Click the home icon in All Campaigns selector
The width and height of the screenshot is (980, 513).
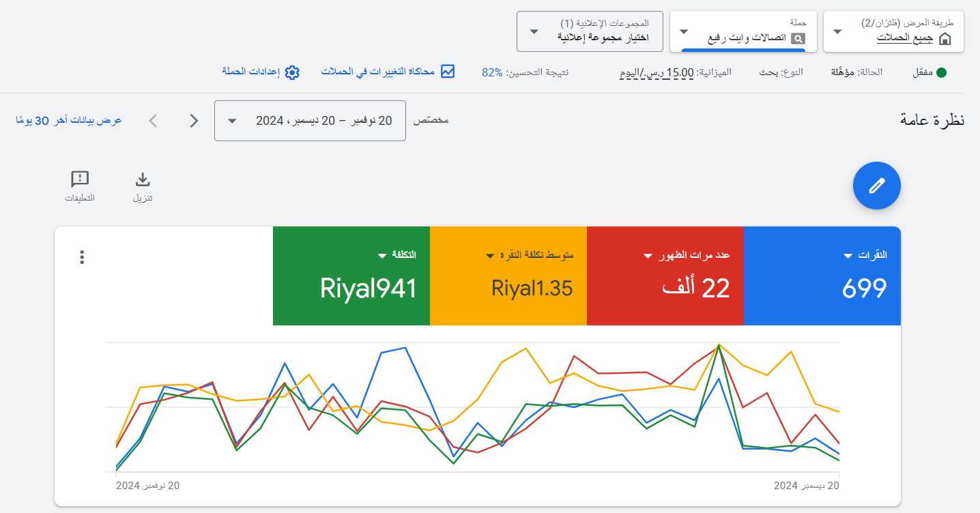[x=945, y=39]
